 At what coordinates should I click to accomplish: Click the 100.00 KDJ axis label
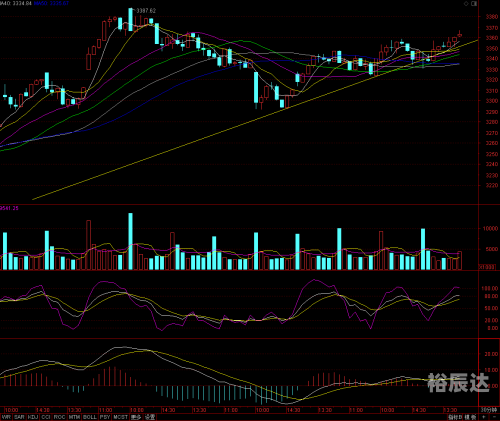click(x=490, y=289)
